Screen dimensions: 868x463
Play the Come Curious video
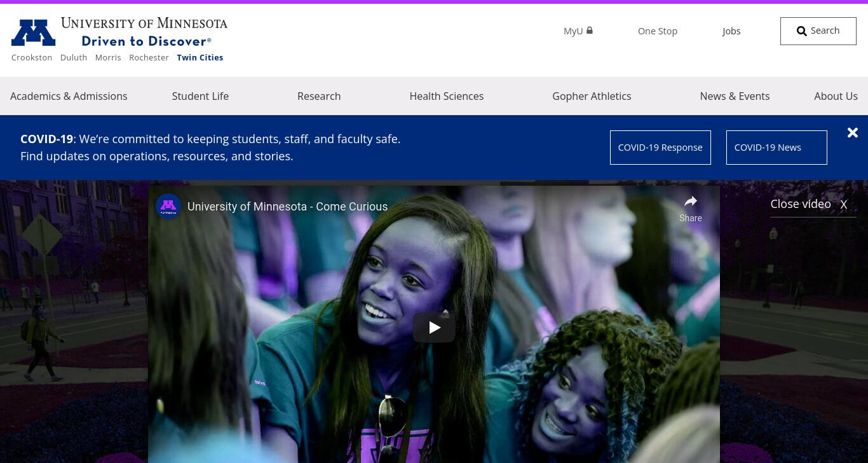tap(434, 328)
